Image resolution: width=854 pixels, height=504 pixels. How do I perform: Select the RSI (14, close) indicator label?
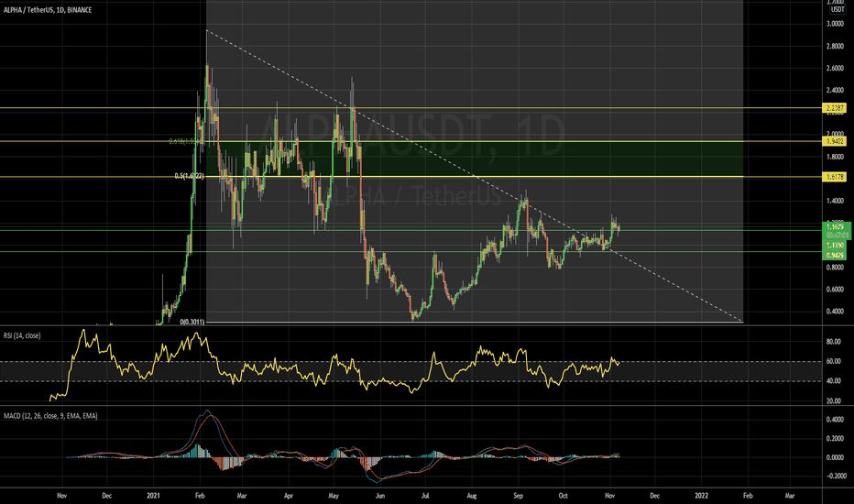[22, 335]
